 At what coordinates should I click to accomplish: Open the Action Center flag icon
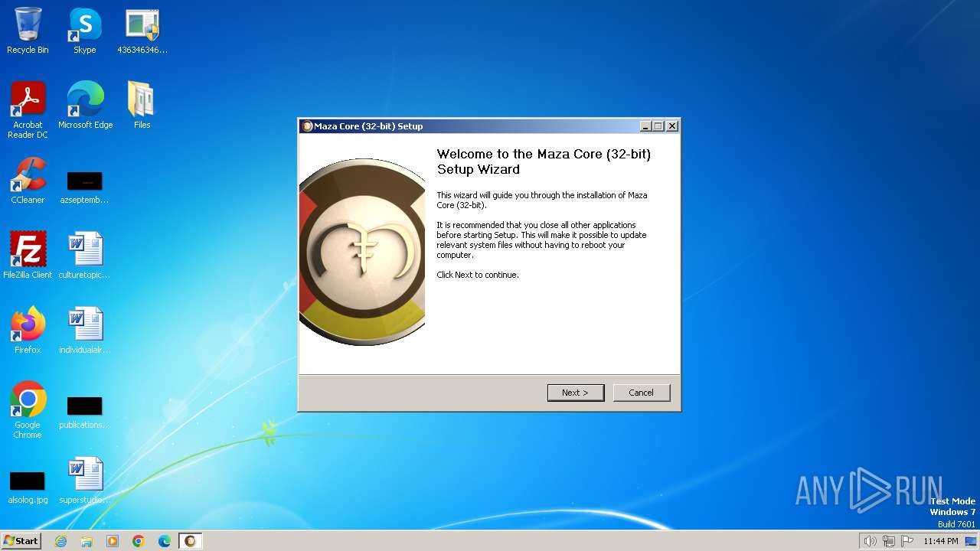(907, 541)
